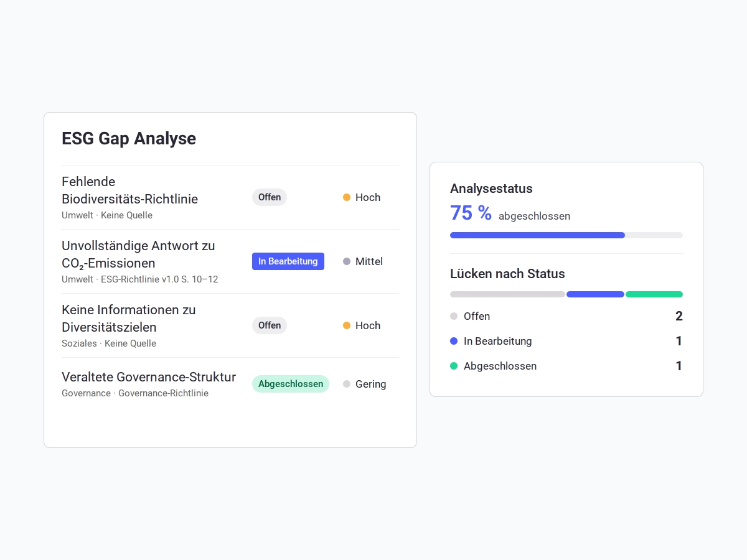Click the 'Abgeschlossen' legend label
The image size is (747, 560).
click(500, 366)
